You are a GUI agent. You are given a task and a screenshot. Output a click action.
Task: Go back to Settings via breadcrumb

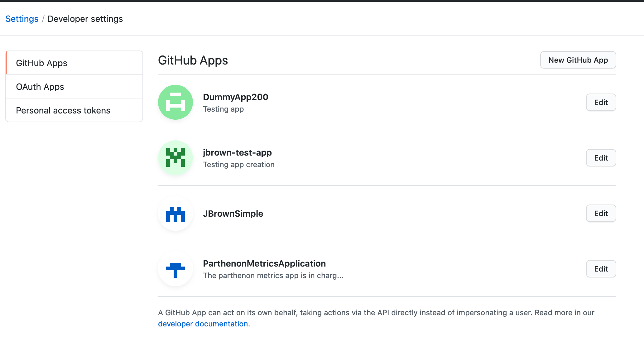click(22, 19)
